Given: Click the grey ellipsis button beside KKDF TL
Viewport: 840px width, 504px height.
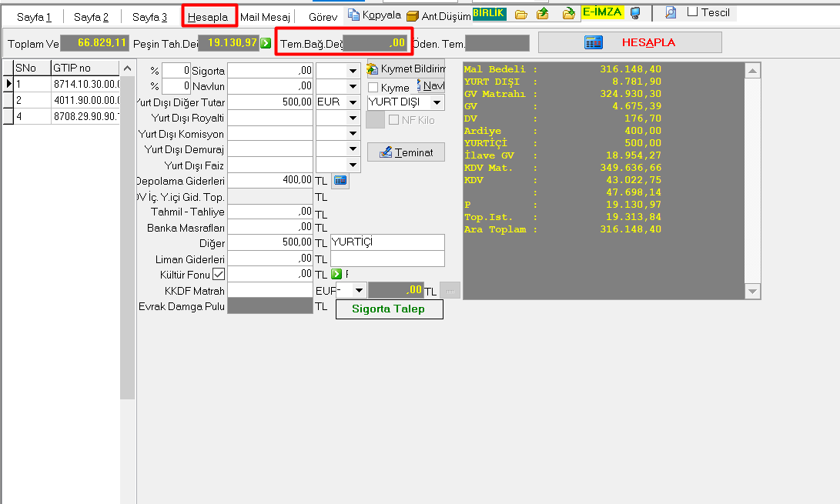Looking at the screenshot, I should [450, 291].
